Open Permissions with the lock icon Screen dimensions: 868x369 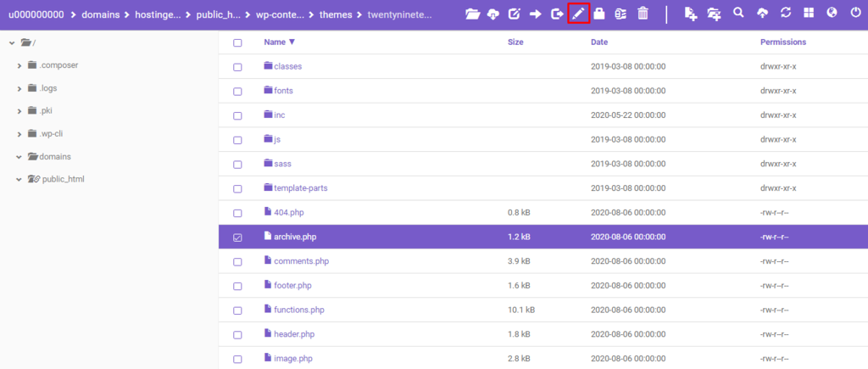point(599,14)
